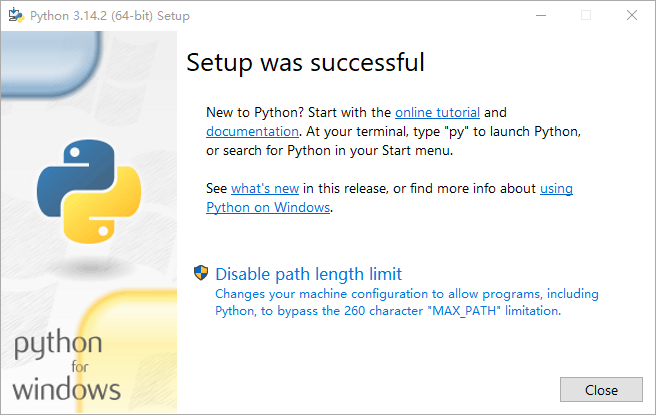Open the online tutorial link

pos(437,113)
